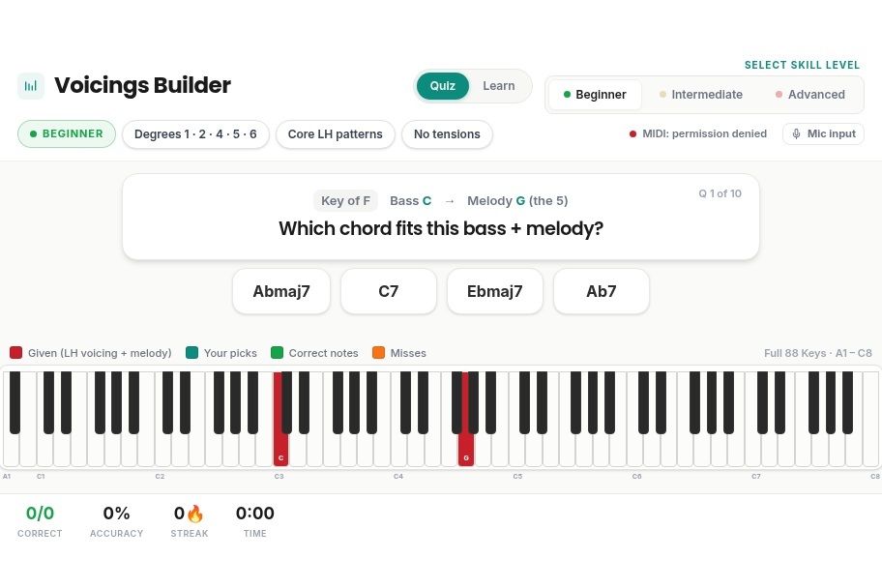Choose the C7 chord answer
The height and width of the screenshot is (588, 882).
(x=389, y=291)
